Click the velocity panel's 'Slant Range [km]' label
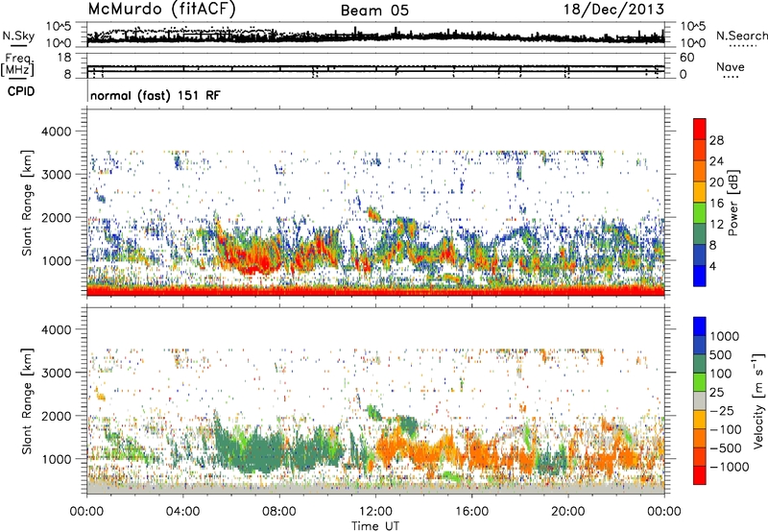Image resolution: width=768 pixels, height=532 pixels. (x=27, y=401)
